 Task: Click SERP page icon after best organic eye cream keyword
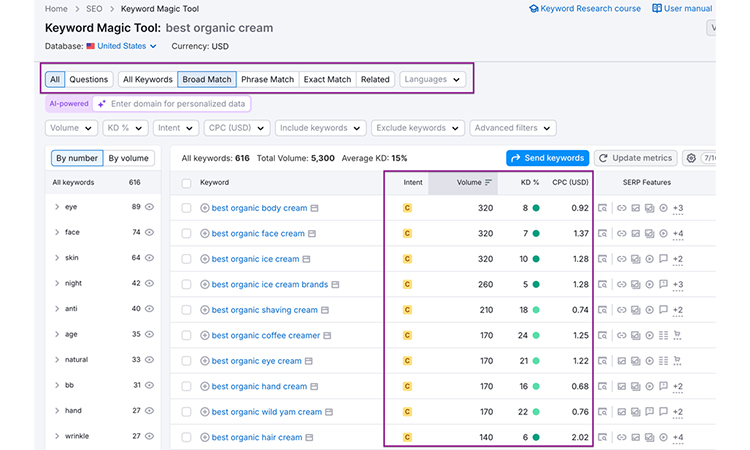click(309, 361)
